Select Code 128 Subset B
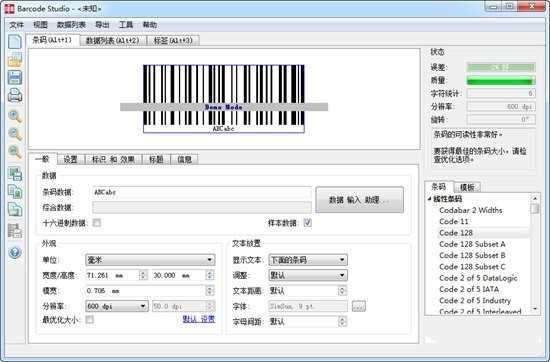Screen dimensions: 550x362 pyautogui.click(x=472, y=255)
